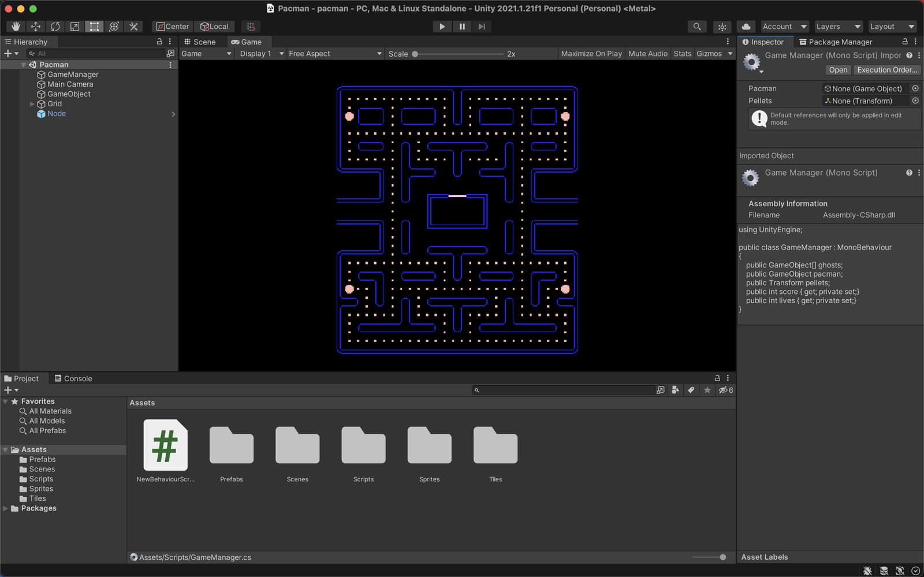The width and height of the screenshot is (924, 577).
Task: Select the Hand tool in toolbar
Action: click(x=16, y=27)
